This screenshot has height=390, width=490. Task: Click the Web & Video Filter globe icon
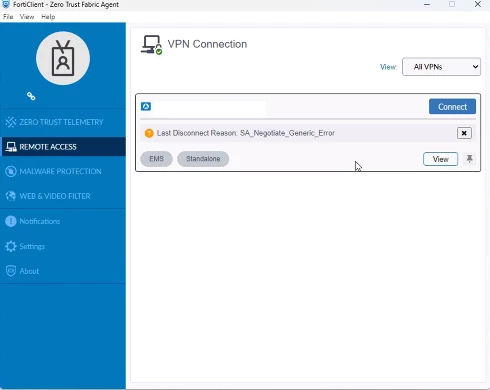(11, 196)
